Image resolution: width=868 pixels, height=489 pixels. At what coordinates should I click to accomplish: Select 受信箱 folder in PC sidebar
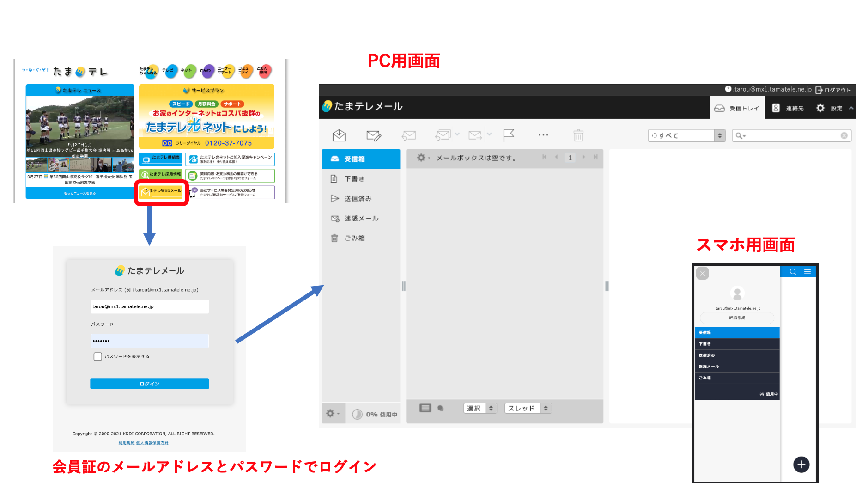[x=361, y=159]
